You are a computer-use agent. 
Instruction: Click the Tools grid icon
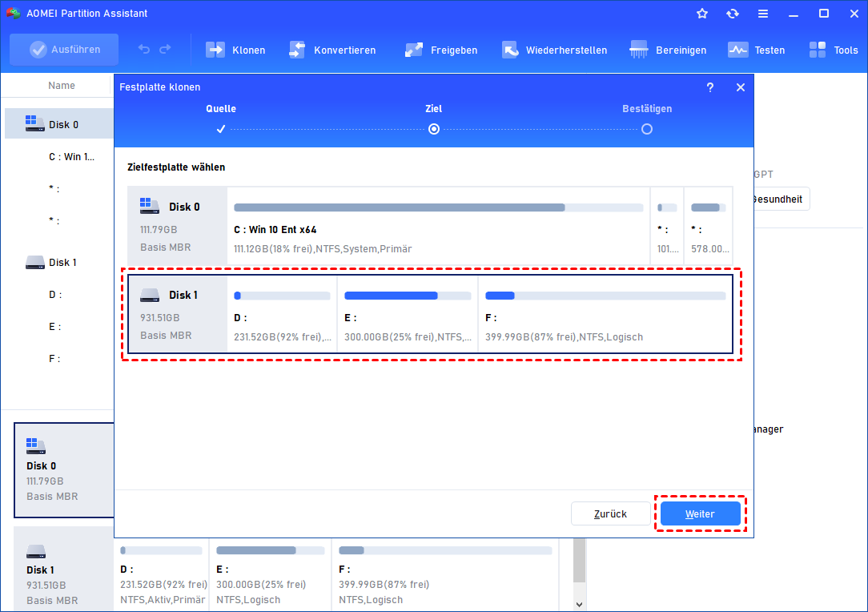click(x=817, y=50)
